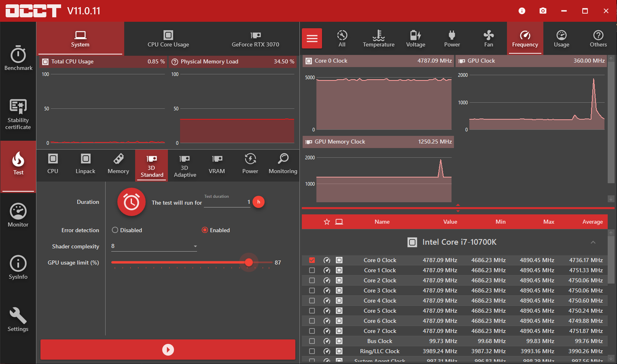Open the Stability certificate section
617x364 pixels.
coord(18,114)
